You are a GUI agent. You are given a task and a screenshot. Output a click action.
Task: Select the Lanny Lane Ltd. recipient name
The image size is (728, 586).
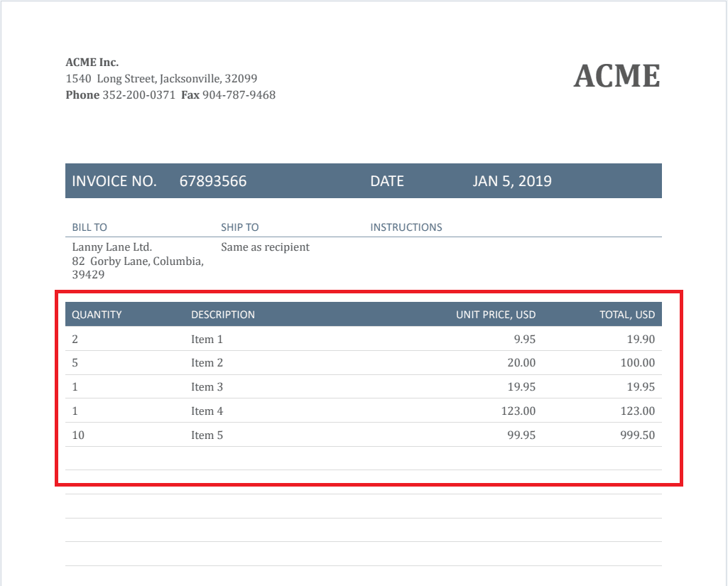[112, 247]
